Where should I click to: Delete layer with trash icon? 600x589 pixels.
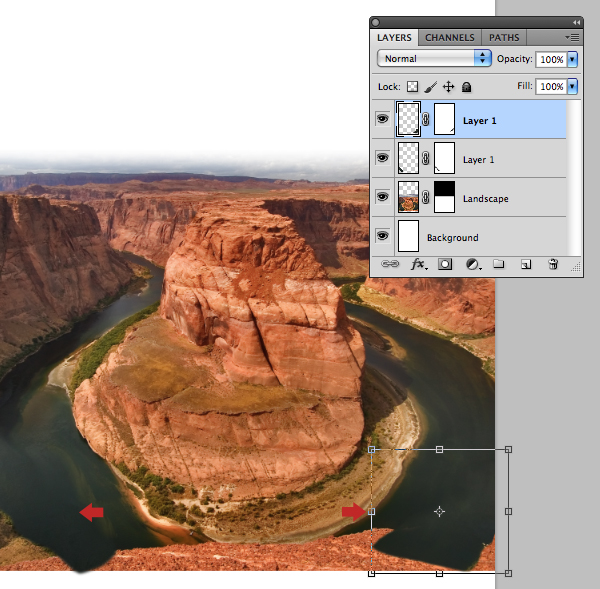(x=553, y=264)
